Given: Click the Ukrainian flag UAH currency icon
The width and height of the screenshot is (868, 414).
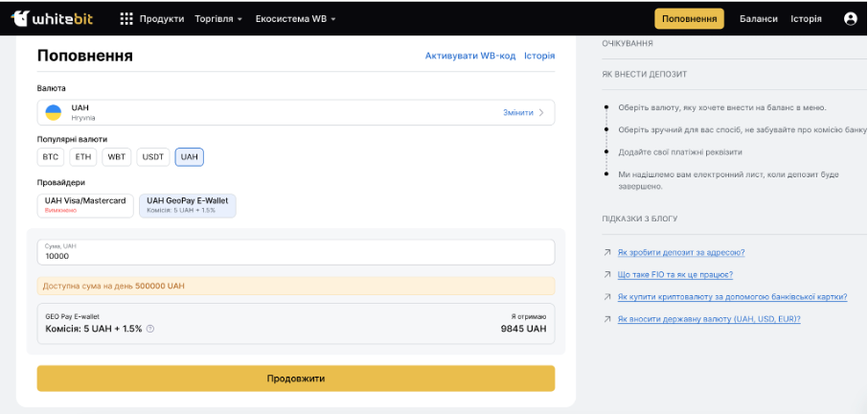Looking at the screenshot, I should click(54, 112).
